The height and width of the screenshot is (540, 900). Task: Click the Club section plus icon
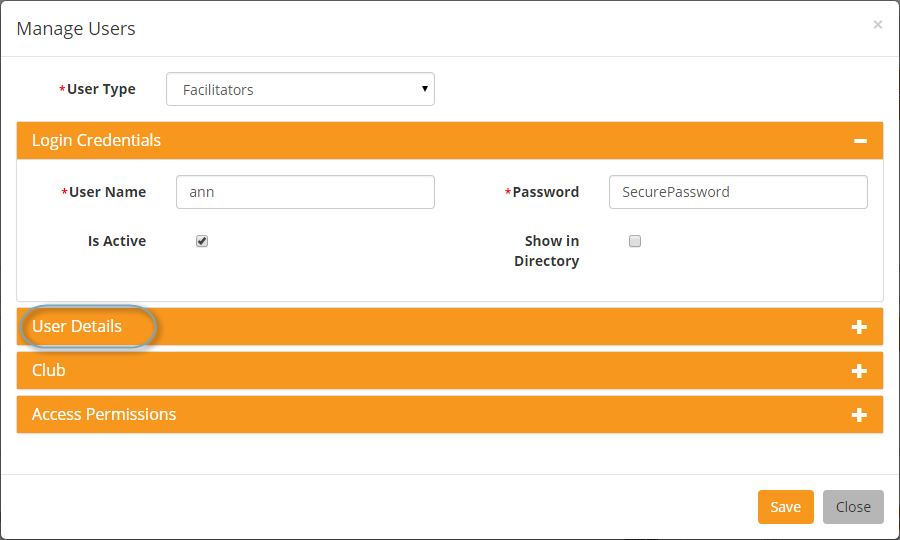(x=859, y=371)
